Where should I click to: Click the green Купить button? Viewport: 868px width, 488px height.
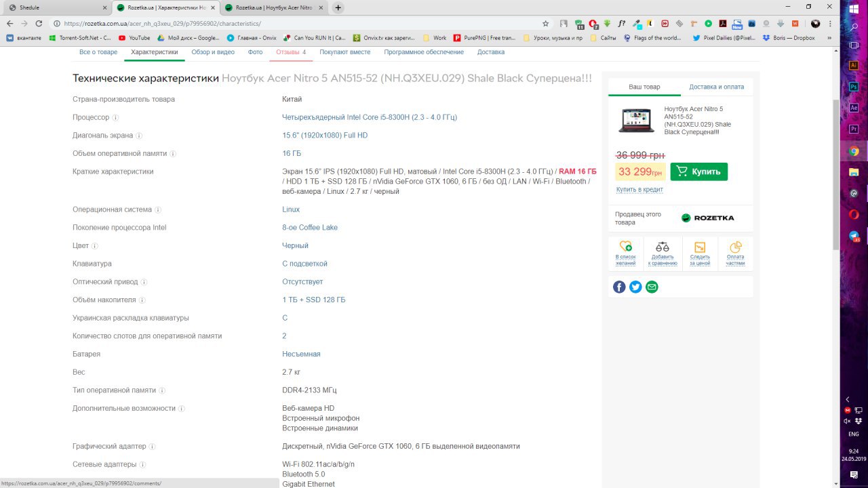point(698,171)
